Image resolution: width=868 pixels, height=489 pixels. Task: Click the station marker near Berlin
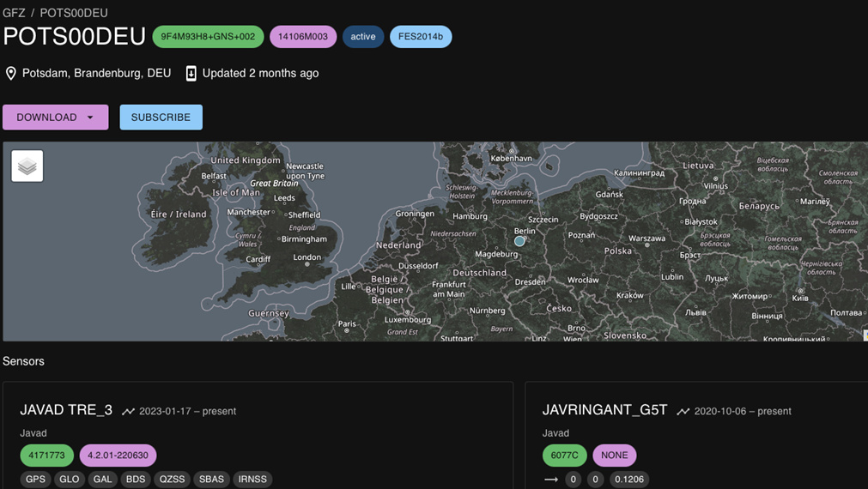[x=519, y=242]
